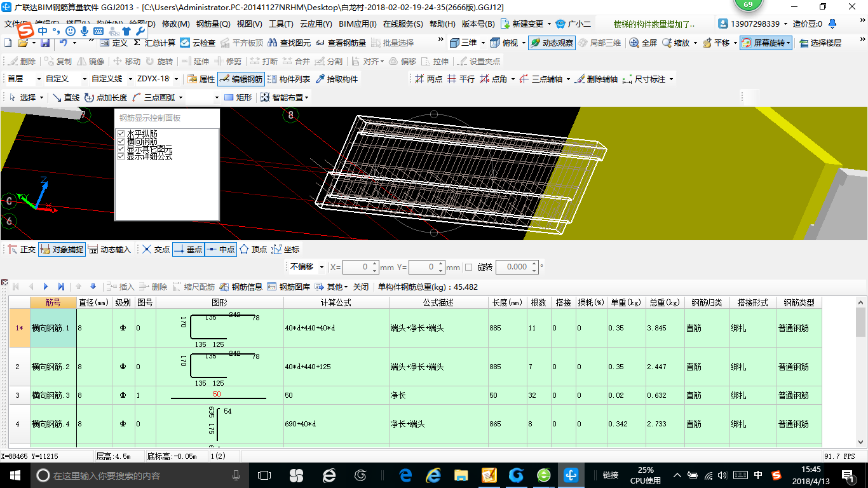The height and width of the screenshot is (488, 868).
Task: Click the undo arrow icon
Action: 63,43
